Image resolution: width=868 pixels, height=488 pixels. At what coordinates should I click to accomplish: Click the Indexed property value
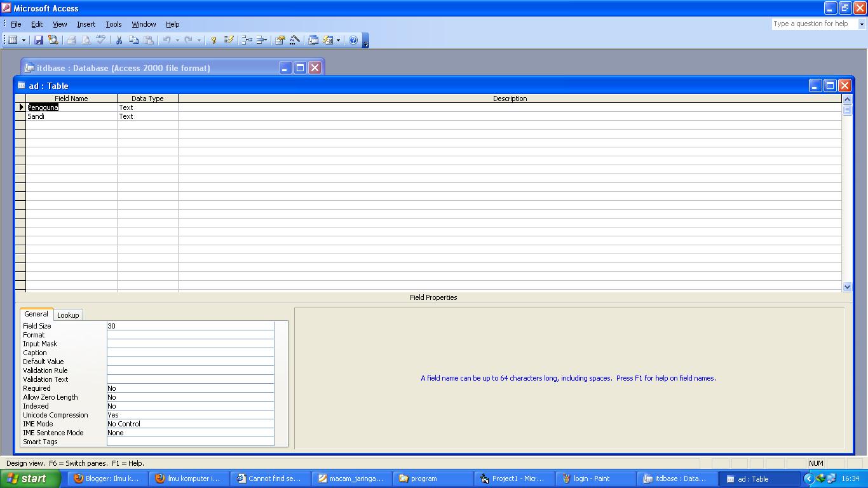(191, 406)
